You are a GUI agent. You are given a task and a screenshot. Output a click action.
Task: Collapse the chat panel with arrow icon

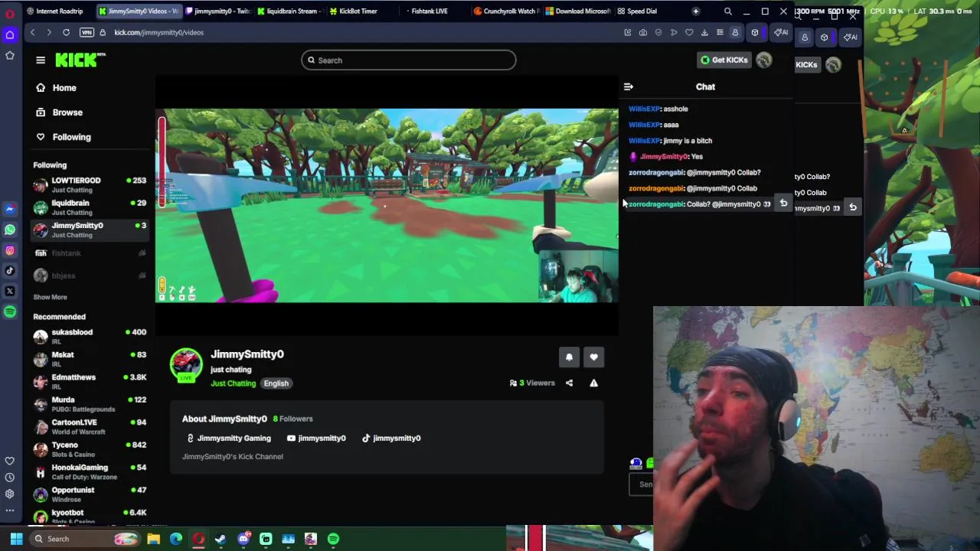628,87
